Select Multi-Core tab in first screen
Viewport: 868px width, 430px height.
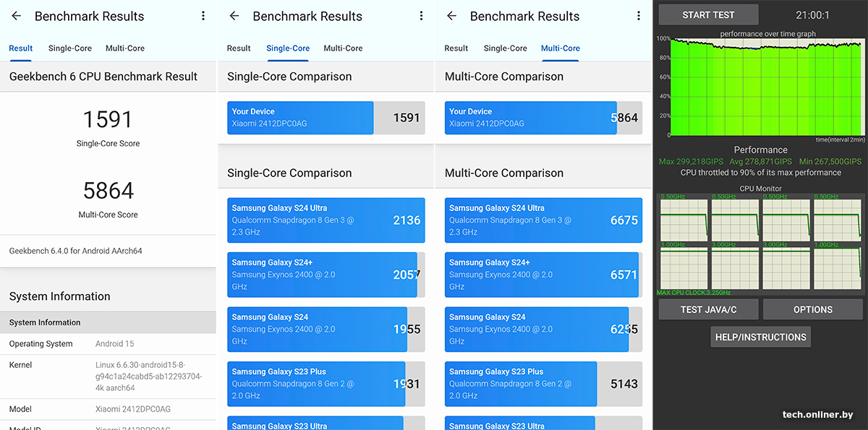click(125, 48)
